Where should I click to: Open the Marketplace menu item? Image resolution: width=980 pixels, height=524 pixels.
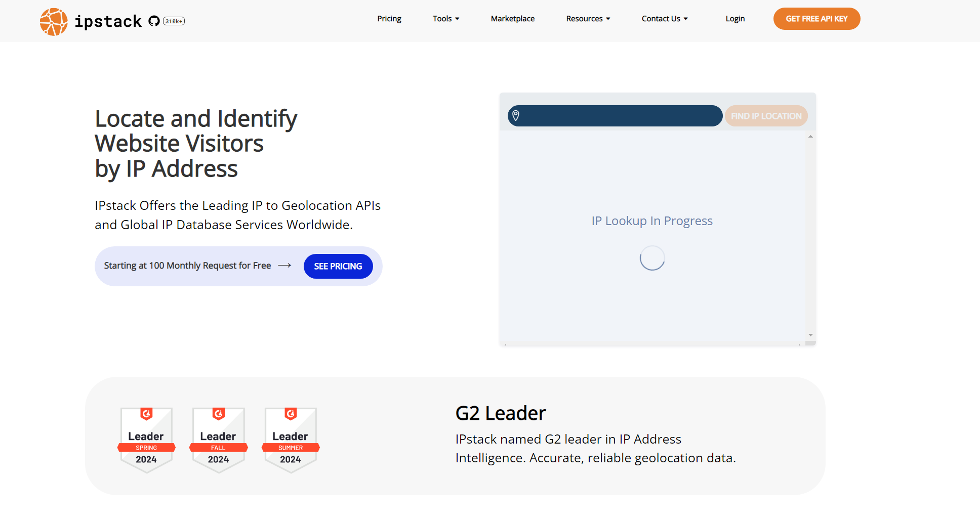point(512,19)
